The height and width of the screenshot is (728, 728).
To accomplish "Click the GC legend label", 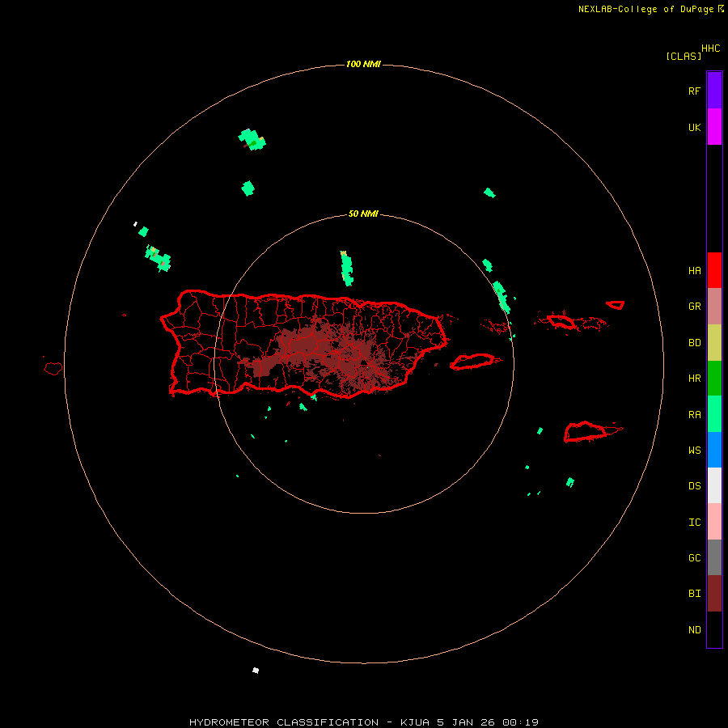I will (x=694, y=557).
